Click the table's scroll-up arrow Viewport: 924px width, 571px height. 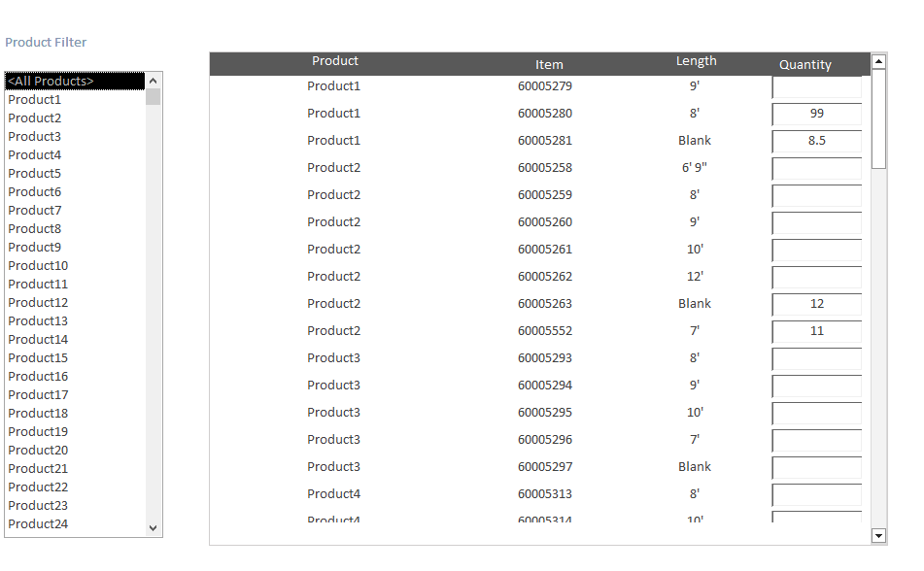tap(878, 61)
